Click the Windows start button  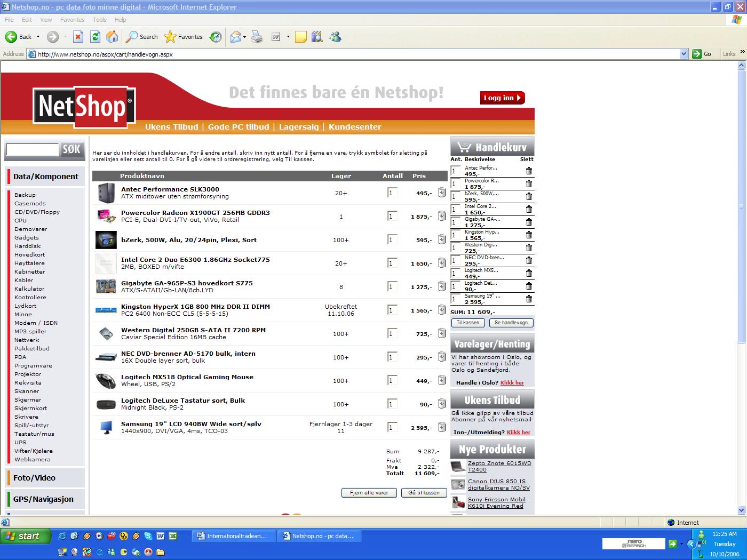coord(25,536)
